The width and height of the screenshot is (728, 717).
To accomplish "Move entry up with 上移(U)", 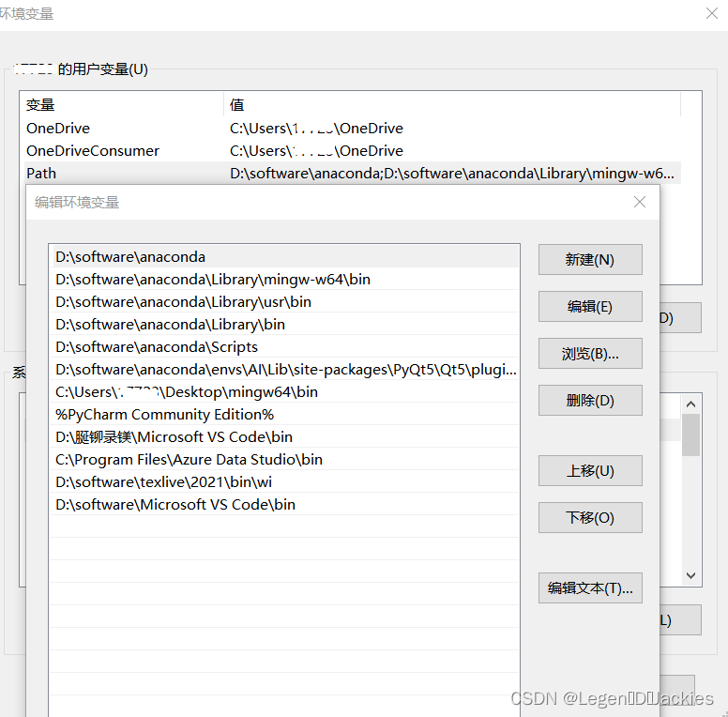I will (590, 471).
